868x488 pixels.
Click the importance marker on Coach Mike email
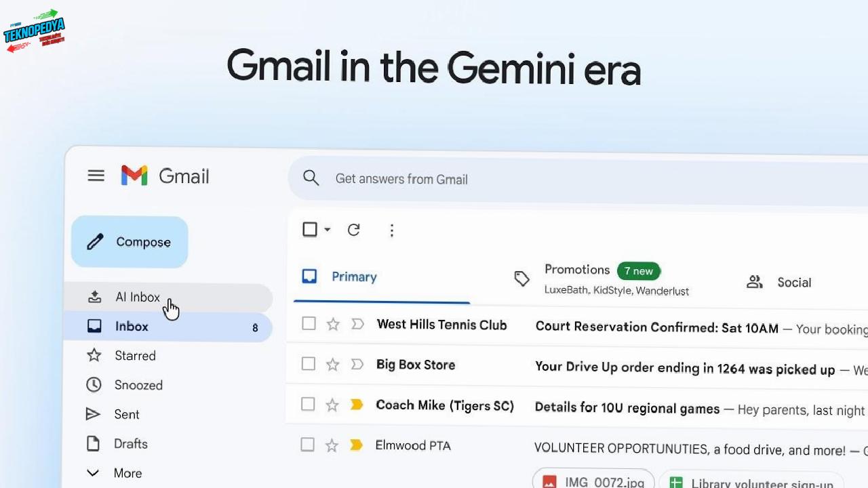click(x=357, y=405)
